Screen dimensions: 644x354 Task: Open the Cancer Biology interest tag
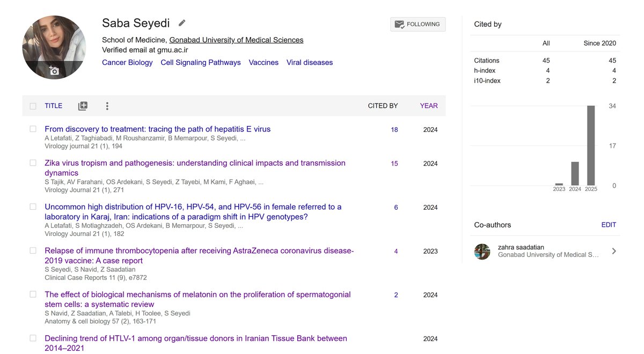(x=127, y=63)
